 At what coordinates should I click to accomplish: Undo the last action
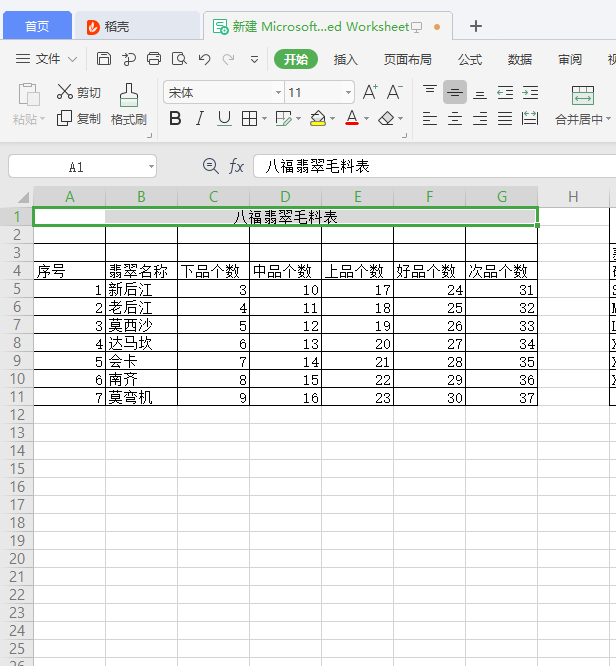204,59
